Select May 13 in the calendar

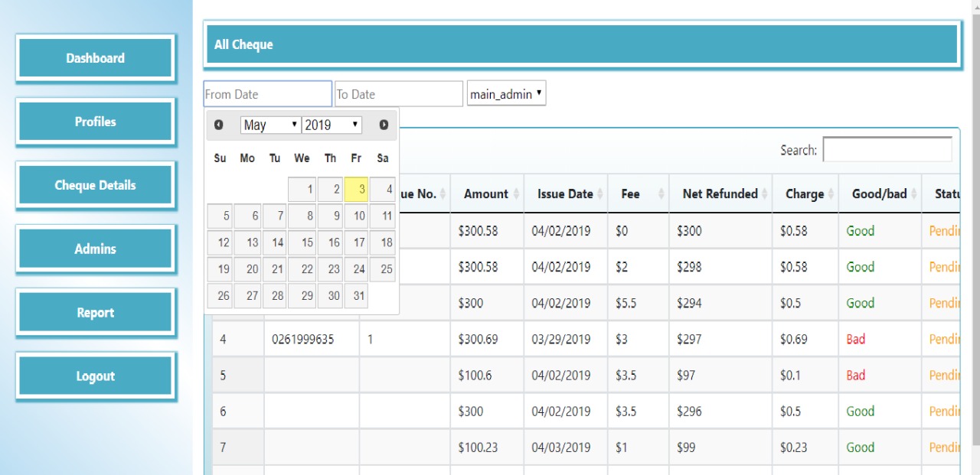pyautogui.click(x=247, y=242)
